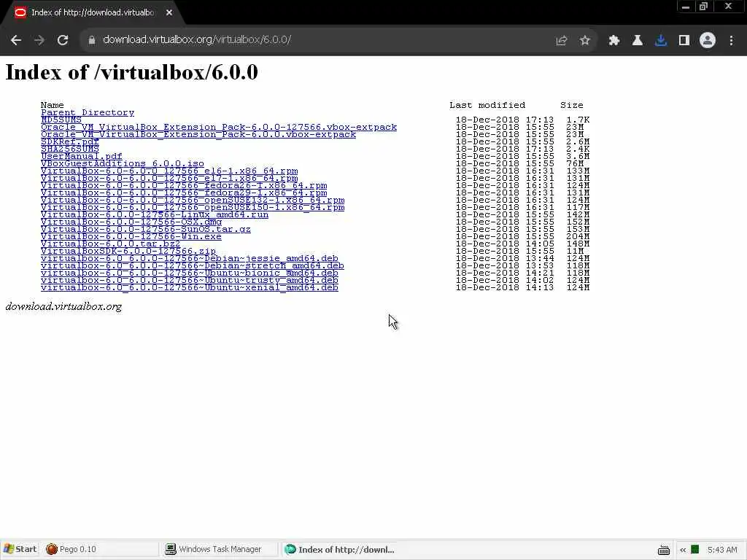Download the openSUSE132 rpm package
The width and height of the screenshot is (747, 560).
(x=193, y=200)
